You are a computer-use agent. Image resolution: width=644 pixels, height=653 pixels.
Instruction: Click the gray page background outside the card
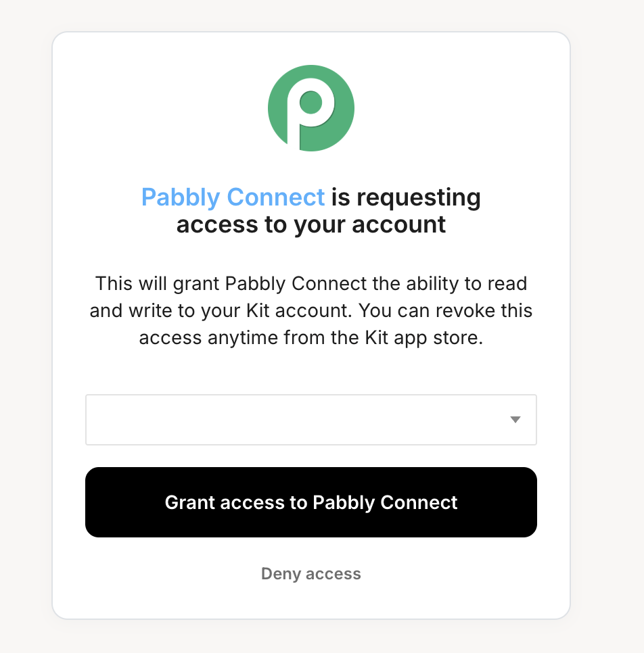[25, 333]
